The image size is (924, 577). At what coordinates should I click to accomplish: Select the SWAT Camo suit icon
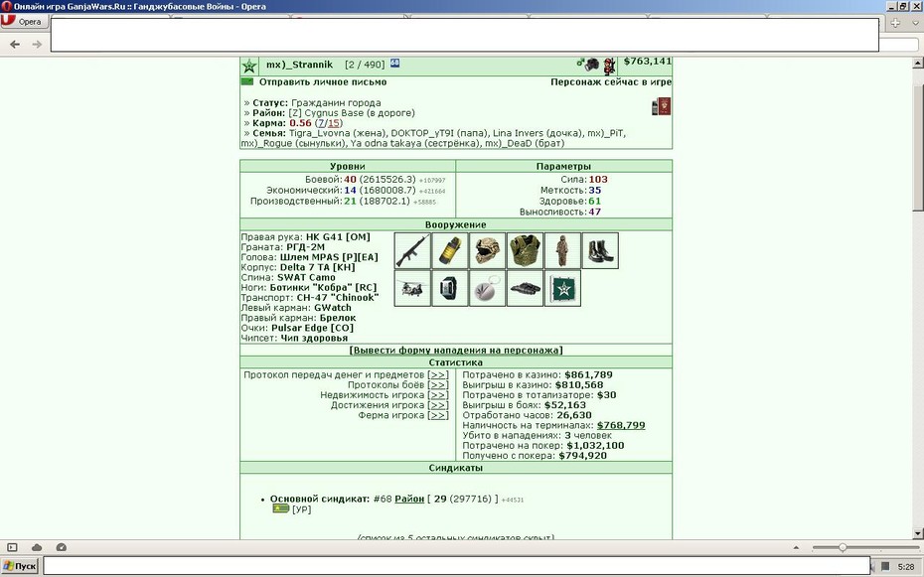pyautogui.click(x=562, y=251)
